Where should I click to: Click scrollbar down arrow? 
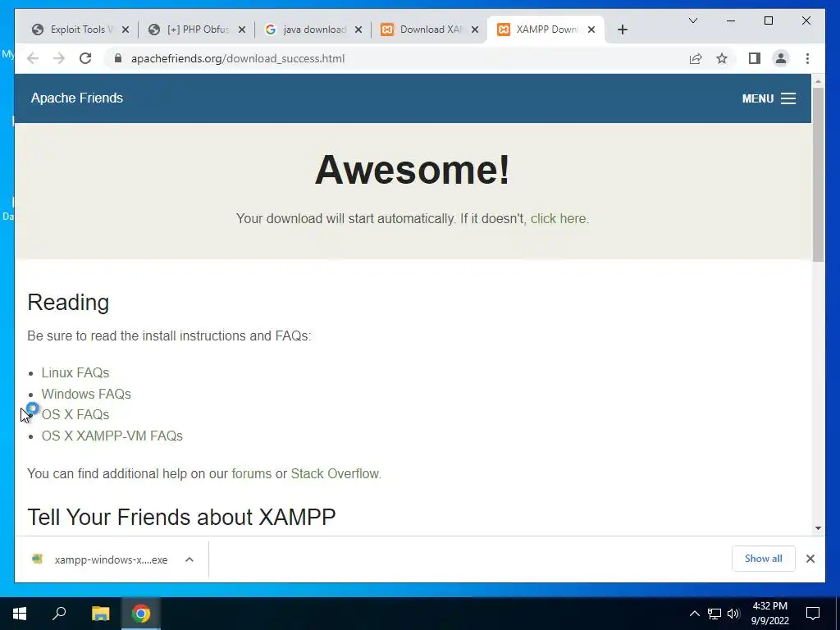pyautogui.click(x=818, y=528)
